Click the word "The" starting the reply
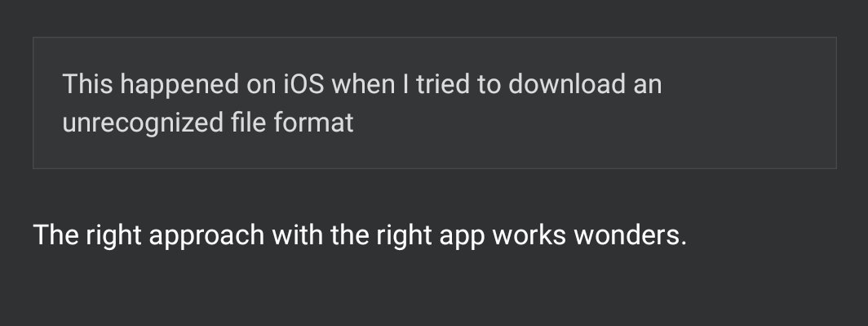This screenshot has height=326, width=868. tap(56, 234)
